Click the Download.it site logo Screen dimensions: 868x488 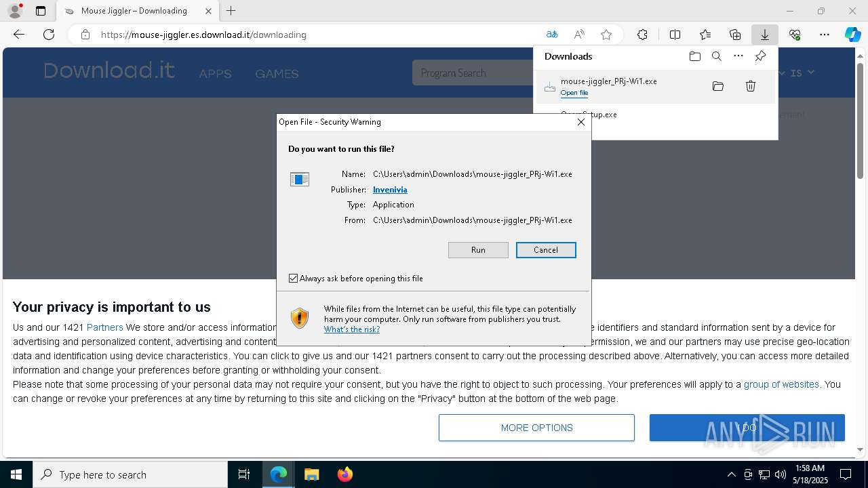tap(109, 70)
